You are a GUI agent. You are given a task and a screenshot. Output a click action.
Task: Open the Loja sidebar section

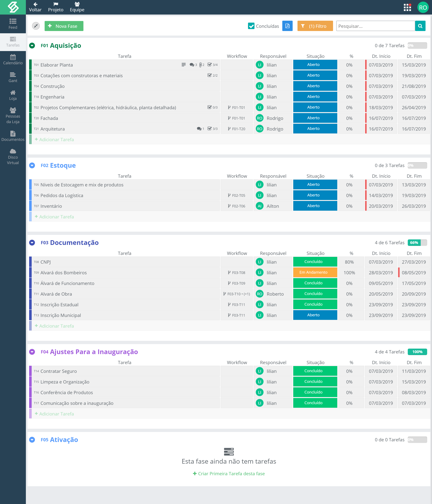pyautogui.click(x=13, y=95)
